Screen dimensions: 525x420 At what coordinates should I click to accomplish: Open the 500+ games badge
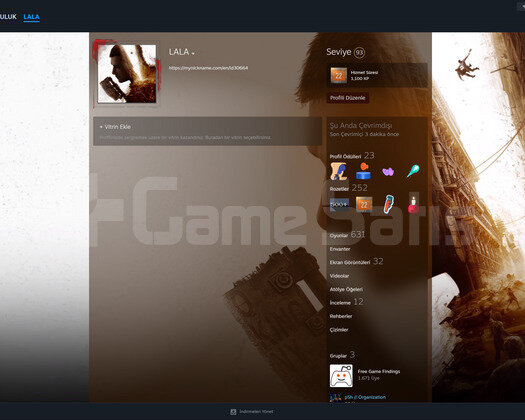click(339, 204)
